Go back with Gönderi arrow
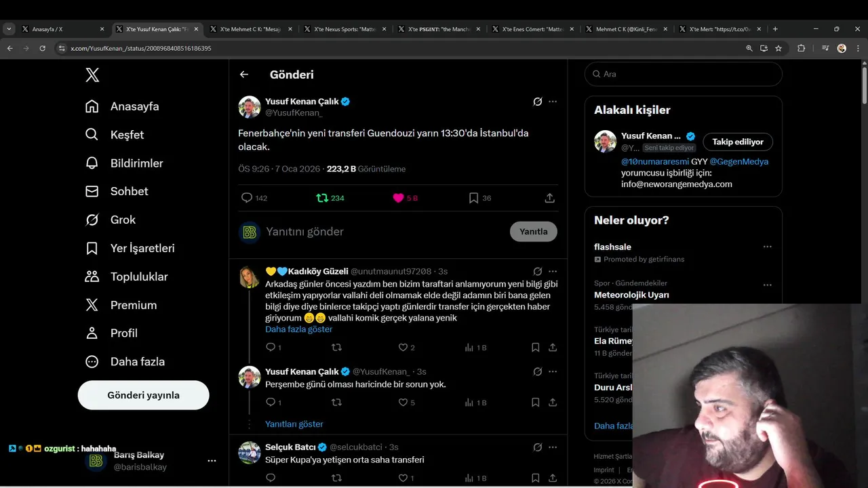Screen dimensions: 868x488 (244, 75)
